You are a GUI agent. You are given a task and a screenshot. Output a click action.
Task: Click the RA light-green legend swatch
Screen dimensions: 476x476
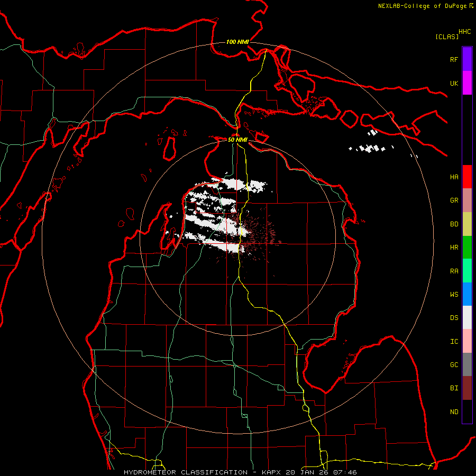[467, 271]
